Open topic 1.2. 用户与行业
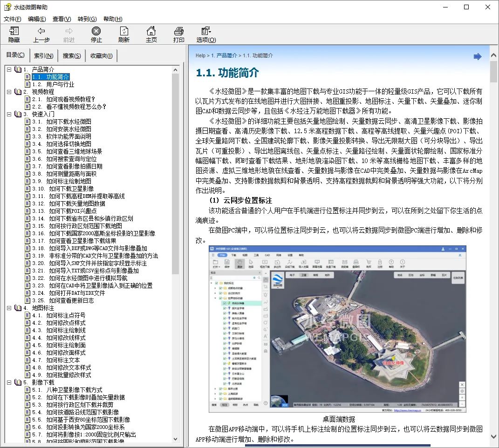499x448 pixels. click(53, 84)
